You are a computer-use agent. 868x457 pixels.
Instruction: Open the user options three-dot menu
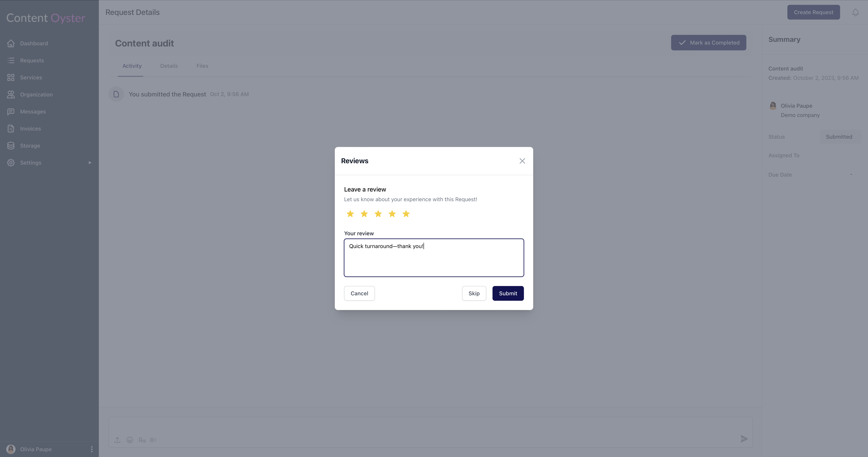92,449
